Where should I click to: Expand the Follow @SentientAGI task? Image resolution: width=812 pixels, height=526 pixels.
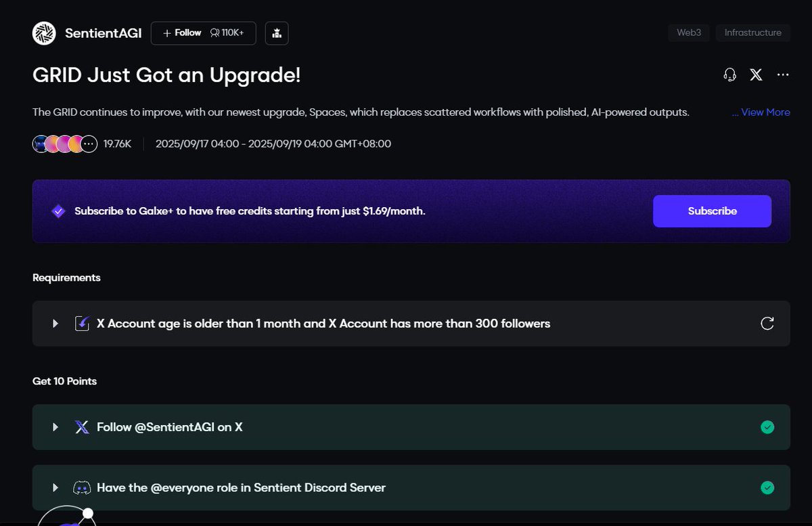click(x=56, y=427)
